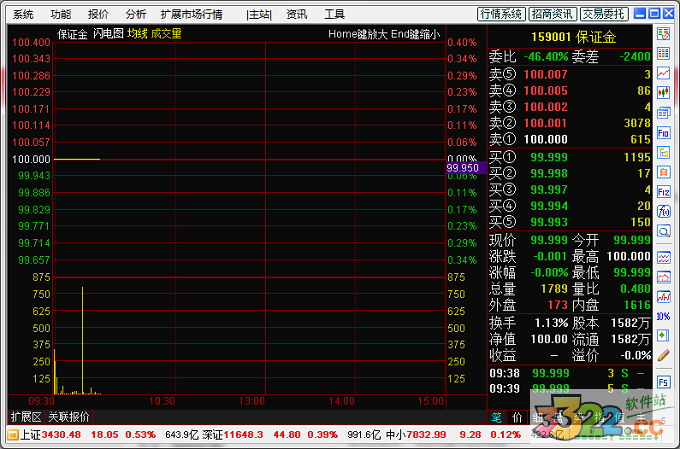The height and width of the screenshot is (449, 680).
Task: Select the 关联报价 tab
Action: pos(69,417)
